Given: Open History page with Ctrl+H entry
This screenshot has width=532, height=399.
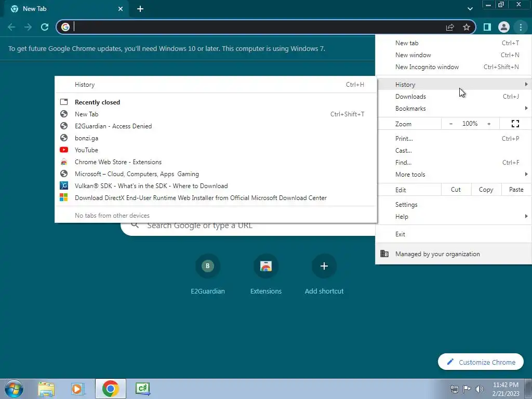Looking at the screenshot, I should tap(216, 85).
